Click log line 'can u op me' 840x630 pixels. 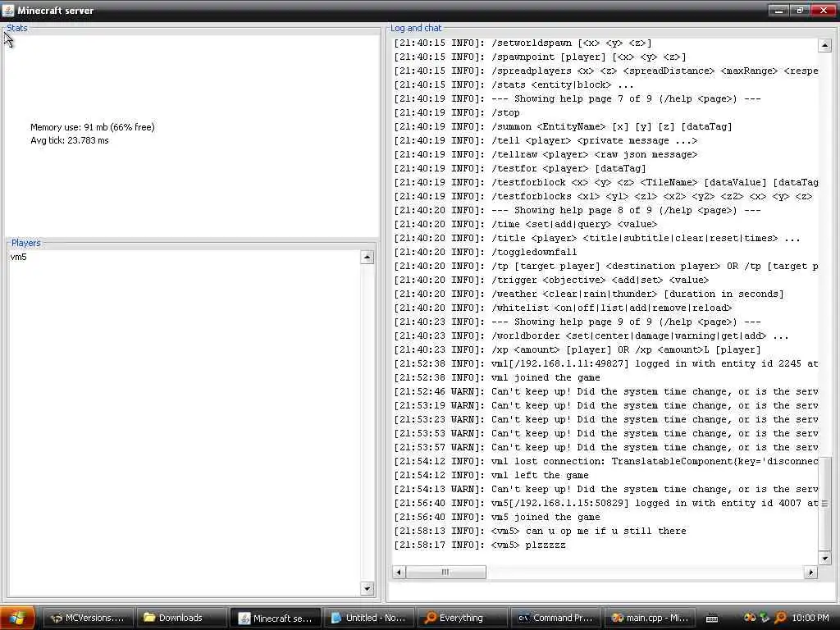tap(540, 531)
